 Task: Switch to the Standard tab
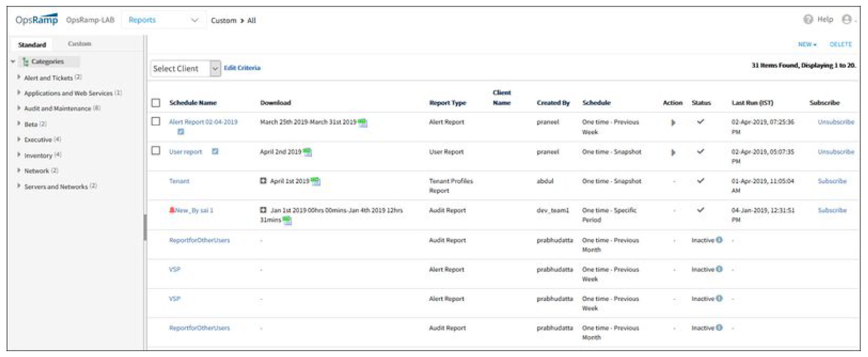(x=32, y=45)
